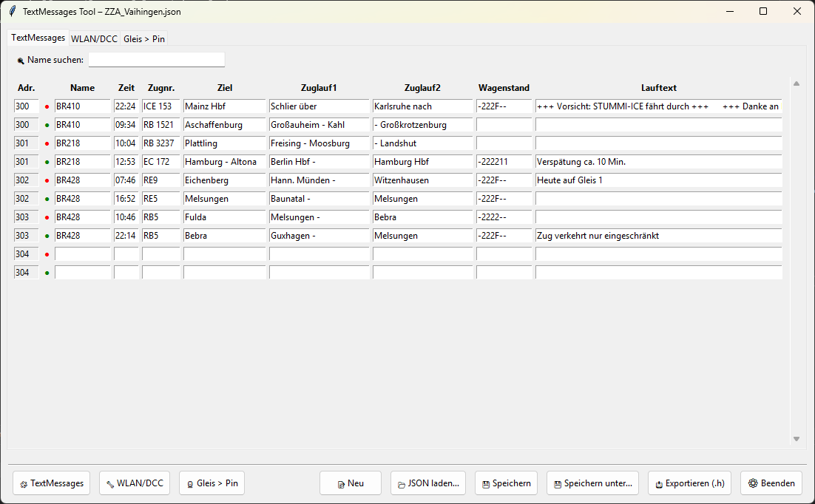Save with the Speichern button
The image size is (815, 504).
pyautogui.click(x=506, y=483)
